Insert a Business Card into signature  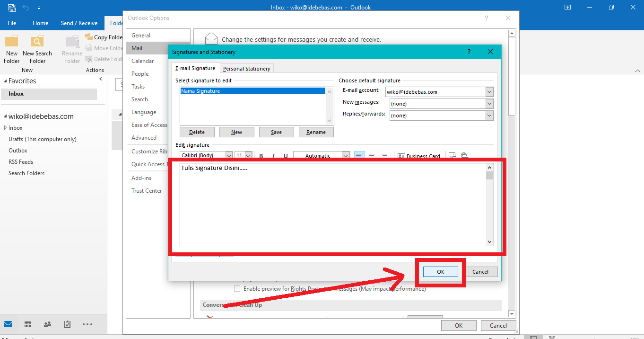click(x=419, y=156)
